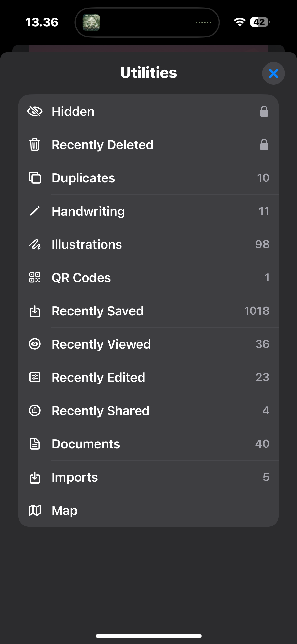Tap the Recently Edited sliders icon

point(35,377)
